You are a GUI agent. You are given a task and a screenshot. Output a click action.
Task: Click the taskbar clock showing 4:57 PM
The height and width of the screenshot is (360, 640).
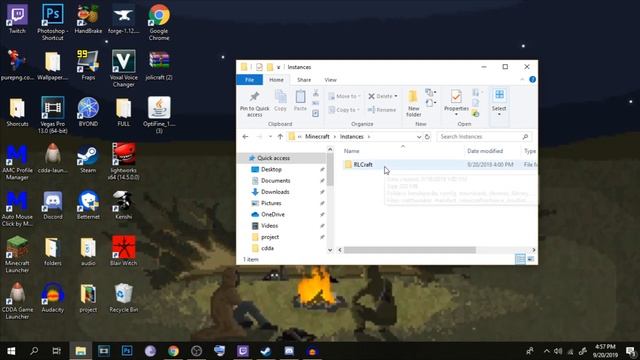[604, 351]
